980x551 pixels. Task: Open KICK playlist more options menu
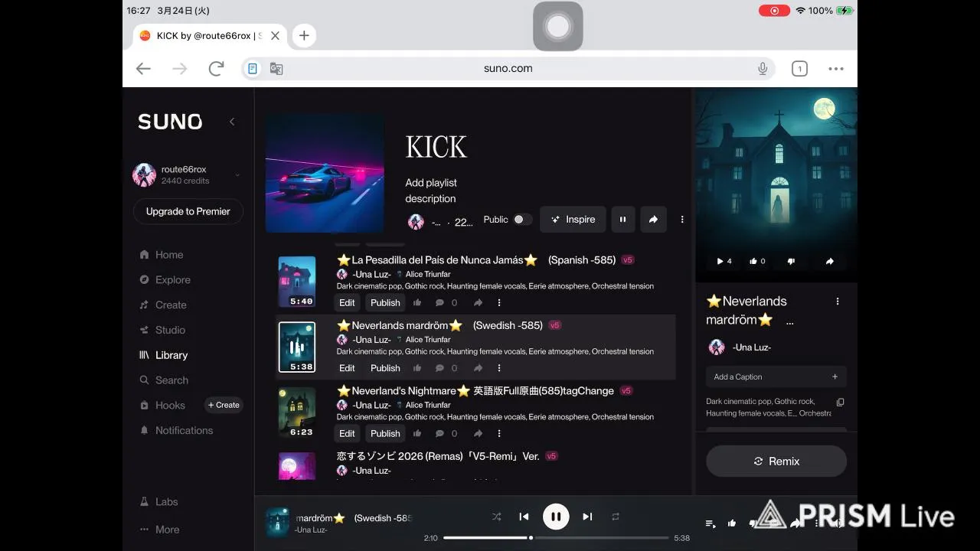(x=682, y=220)
